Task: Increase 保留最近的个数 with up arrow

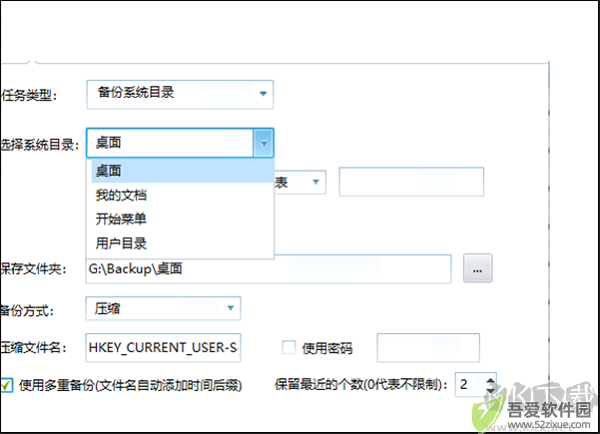Action: 490,380
